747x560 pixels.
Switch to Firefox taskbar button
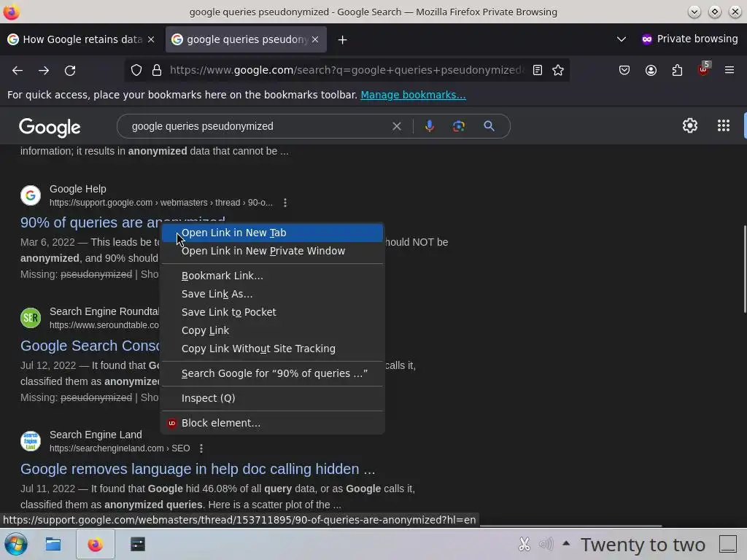[96, 544]
